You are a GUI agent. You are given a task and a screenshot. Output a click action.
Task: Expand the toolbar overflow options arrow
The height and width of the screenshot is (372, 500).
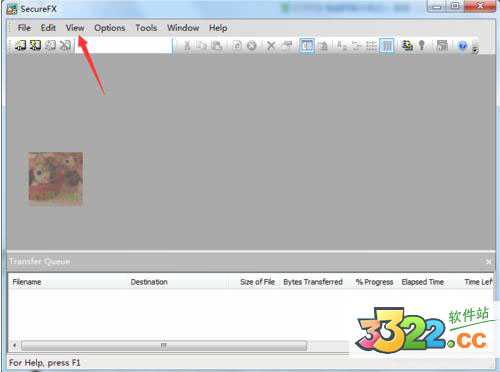(475, 49)
